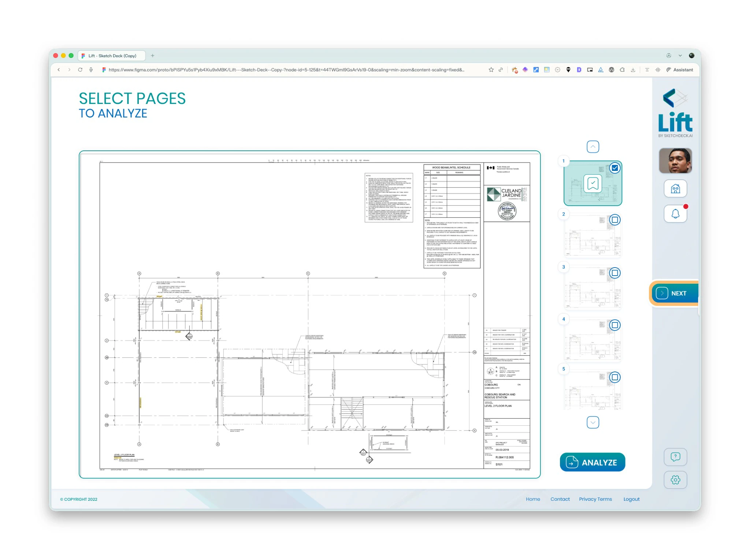Copy link icon in address bar
Image resolution: width=750 pixels, height=560 pixels.
pyautogui.click(x=501, y=70)
